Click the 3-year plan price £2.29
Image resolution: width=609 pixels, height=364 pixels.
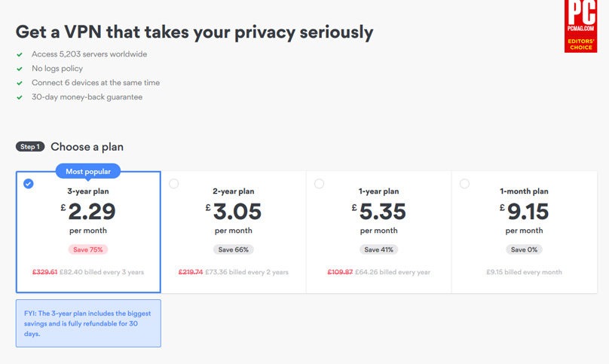point(88,212)
